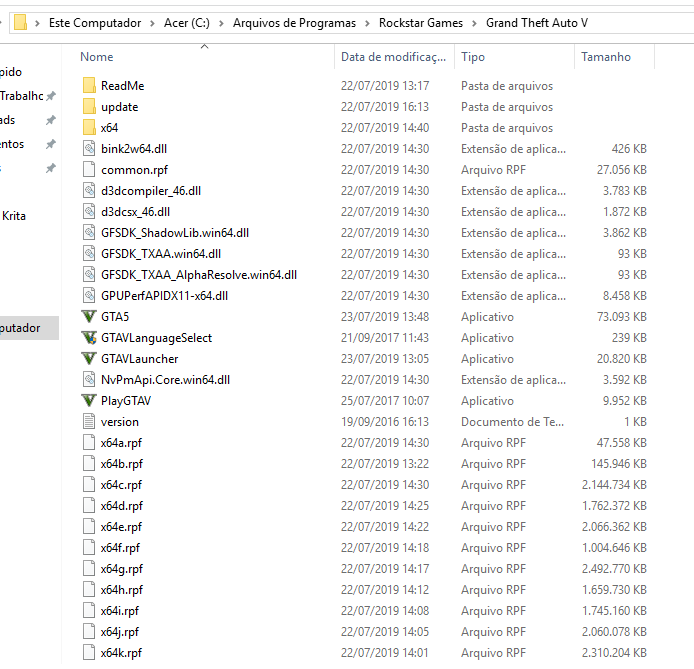Image resolution: width=694 pixels, height=669 pixels.
Task: Expand the chevron after Este Computador
Action: coord(152,23)
